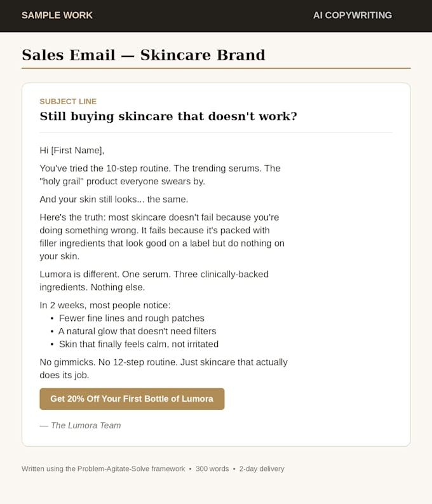The width and height of the screenshot is (432, 504).
Task: Click the "Here's the truth" paragraph
Action: (162, 236)
